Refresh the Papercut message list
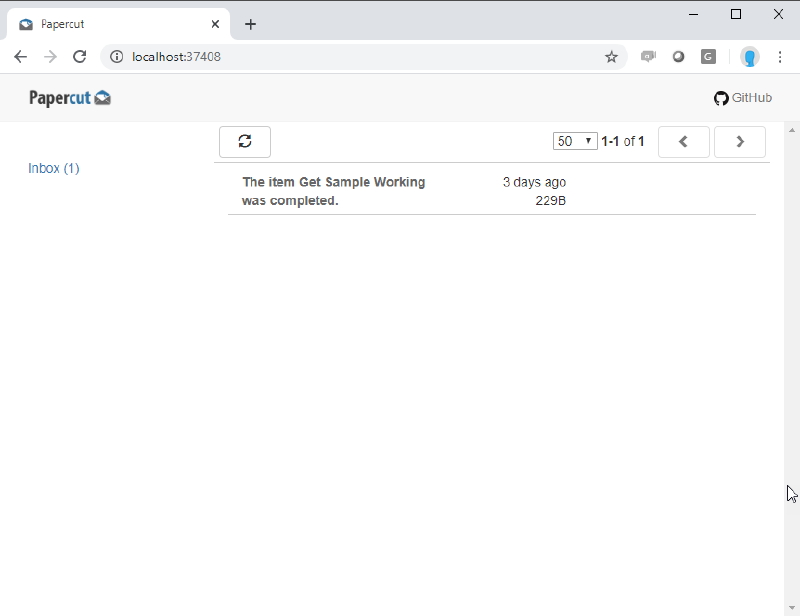The image size is (800, 616). click(245, 142)
